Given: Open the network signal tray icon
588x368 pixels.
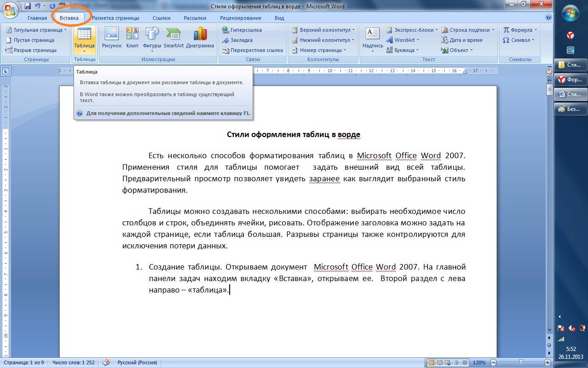Looking at the screenshot, I should pos(561,339).
